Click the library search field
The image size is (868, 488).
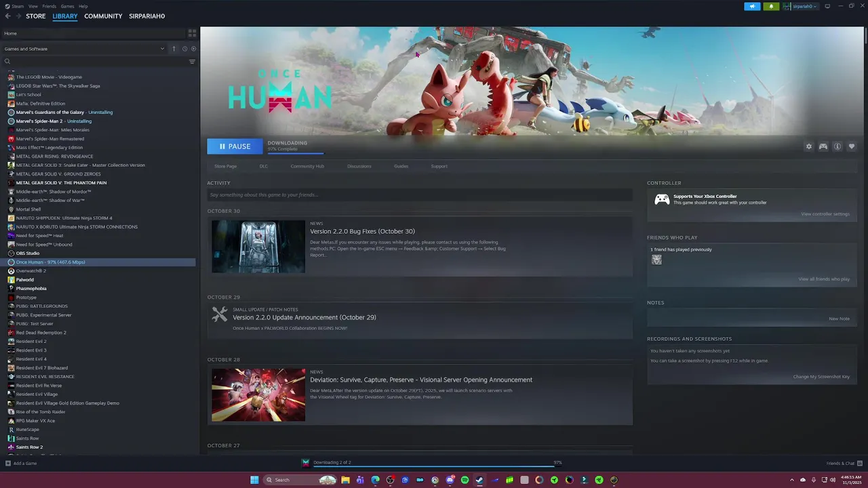coord(95,62)
